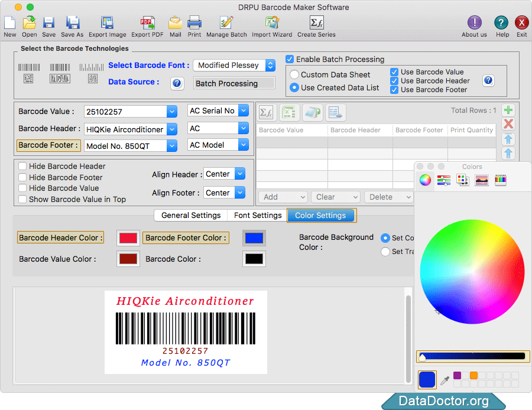532x410 pixels.
Task: Click the Save As icon
Action: point(72,22)
